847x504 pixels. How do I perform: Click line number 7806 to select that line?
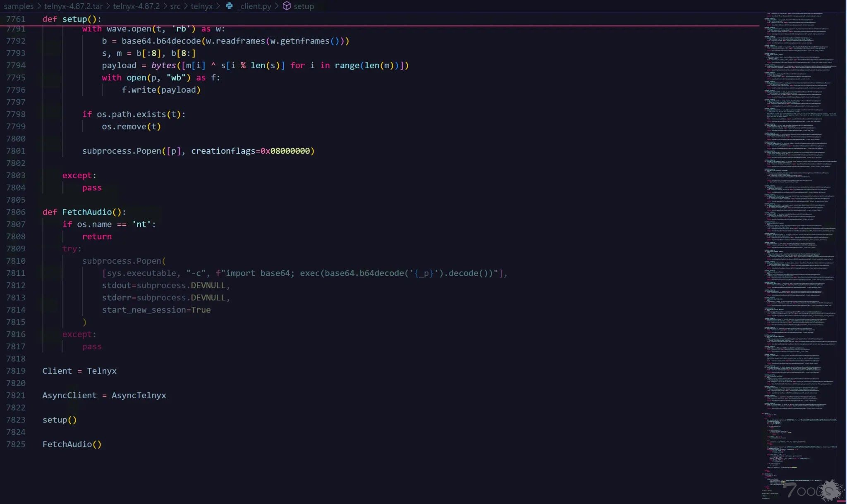(16, 212)
